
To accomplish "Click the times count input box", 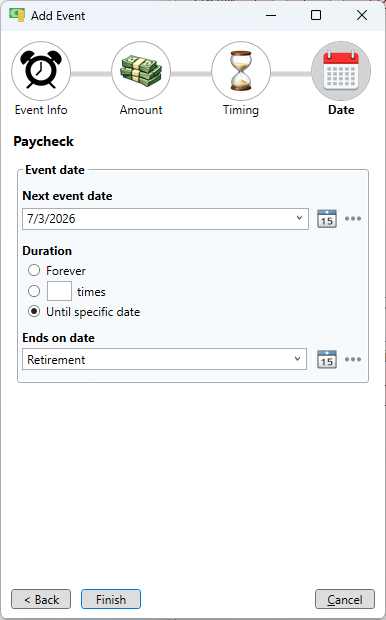I will point(59,291).
